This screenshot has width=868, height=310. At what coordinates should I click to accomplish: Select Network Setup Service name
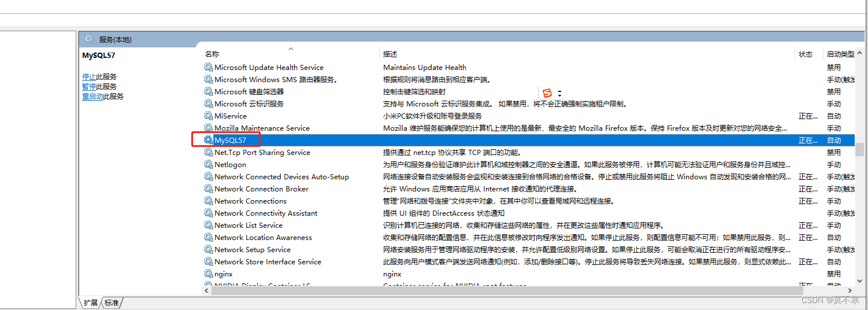[x=253, y=249]
